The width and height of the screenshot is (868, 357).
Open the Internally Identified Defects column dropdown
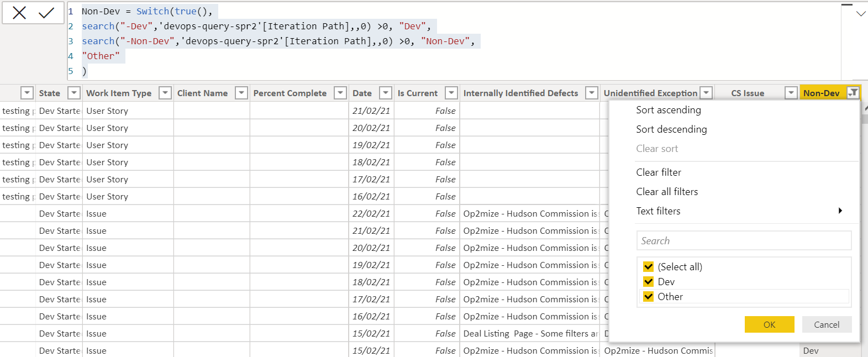pyautogui.click(x=592, y=93)
